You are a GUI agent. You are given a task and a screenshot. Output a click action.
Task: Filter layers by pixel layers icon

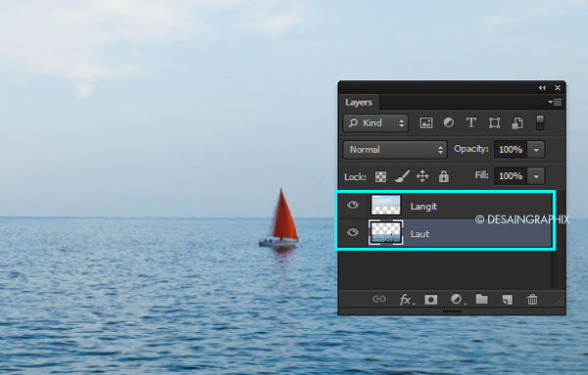(x=426, y=122)
